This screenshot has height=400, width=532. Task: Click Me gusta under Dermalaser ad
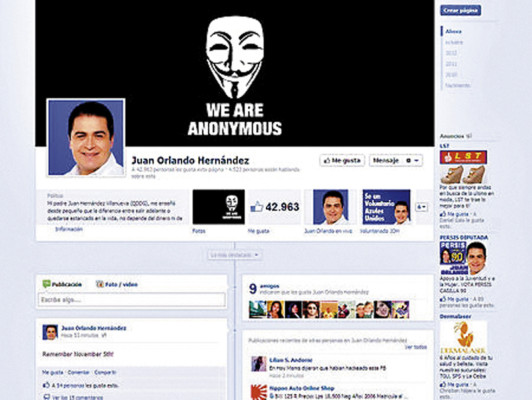point(457,385)
